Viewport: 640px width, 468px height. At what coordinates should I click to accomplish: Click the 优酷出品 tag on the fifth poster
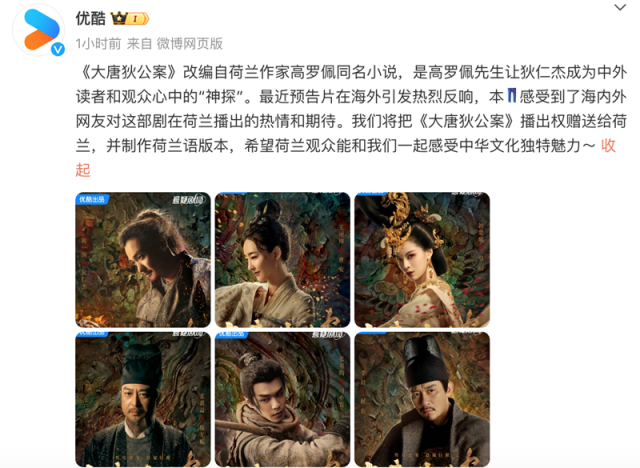(x=231, y=334)
